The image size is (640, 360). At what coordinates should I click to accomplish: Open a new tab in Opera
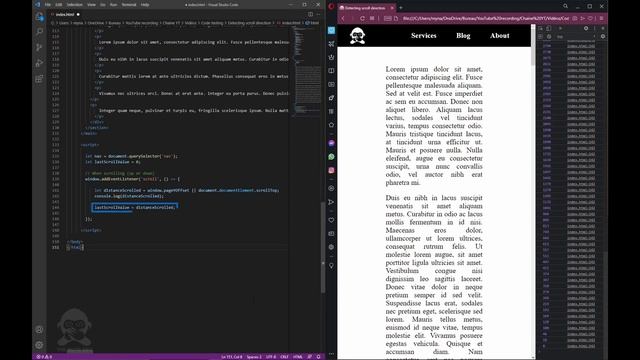pyautogui.click(x=401, y=7)
